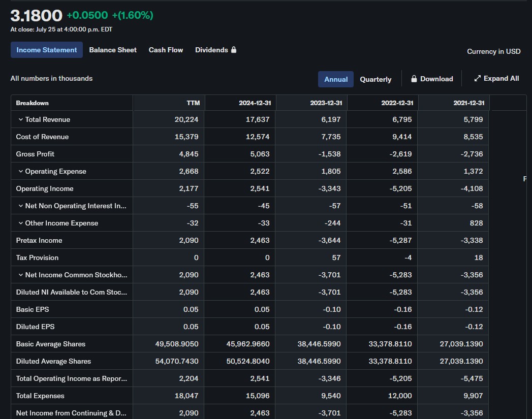Expand Net Income Common Stockholders row
The width and height of the screenshot is (532, 419).
click(21, 275)
